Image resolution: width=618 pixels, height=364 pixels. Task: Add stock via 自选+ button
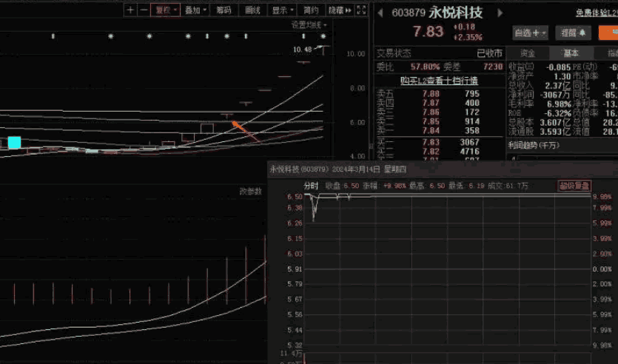(530, 33)
